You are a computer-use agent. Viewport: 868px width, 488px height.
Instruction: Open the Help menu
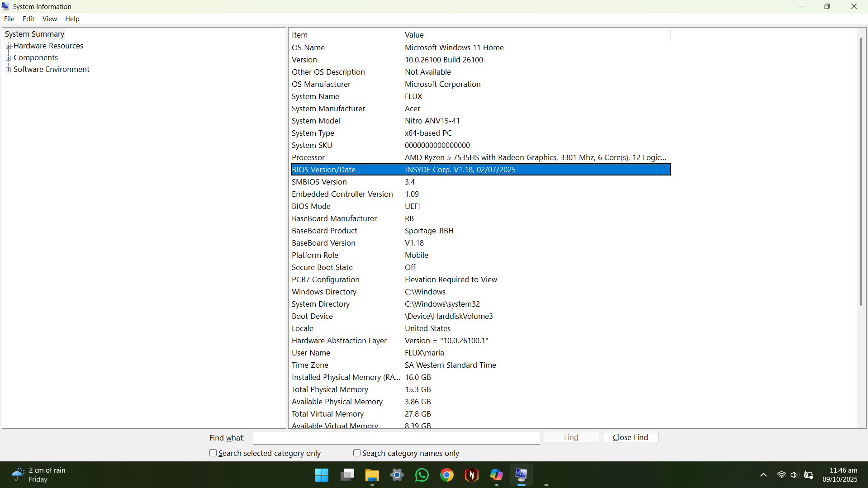[x=72, y=19]
